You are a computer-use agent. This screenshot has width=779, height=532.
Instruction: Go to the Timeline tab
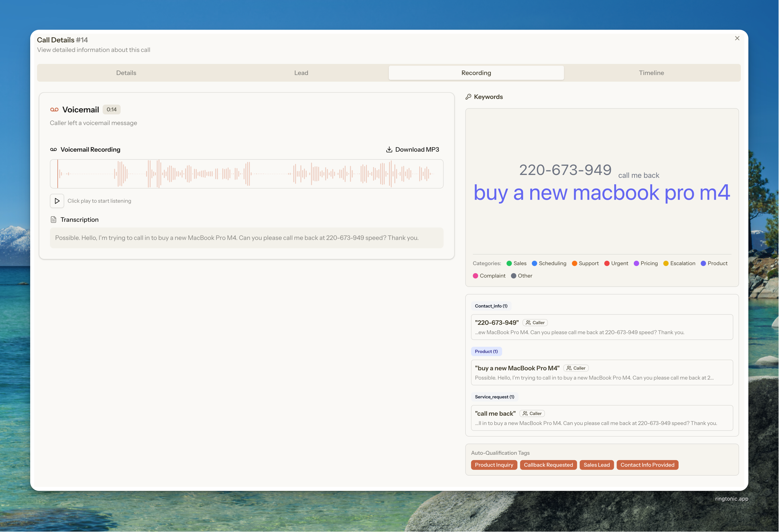pos(651,73)
